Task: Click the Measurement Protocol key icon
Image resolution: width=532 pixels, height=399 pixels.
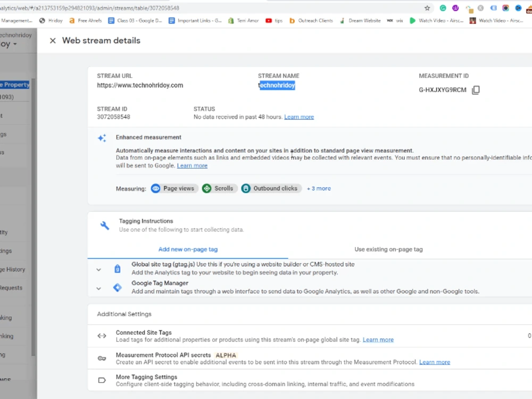Action: (x=102, y=358)
